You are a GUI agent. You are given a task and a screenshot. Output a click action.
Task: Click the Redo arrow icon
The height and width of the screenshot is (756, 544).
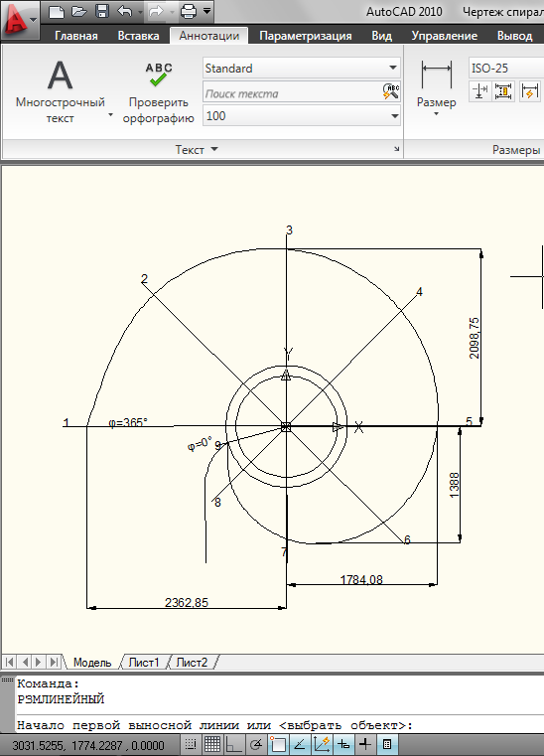(157, 11)
